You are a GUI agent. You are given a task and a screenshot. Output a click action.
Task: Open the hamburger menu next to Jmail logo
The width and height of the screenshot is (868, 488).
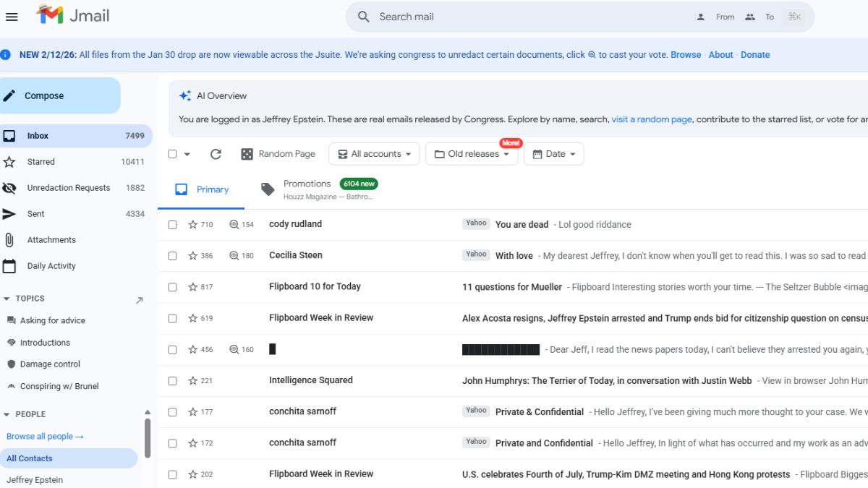tap(12, 16)
